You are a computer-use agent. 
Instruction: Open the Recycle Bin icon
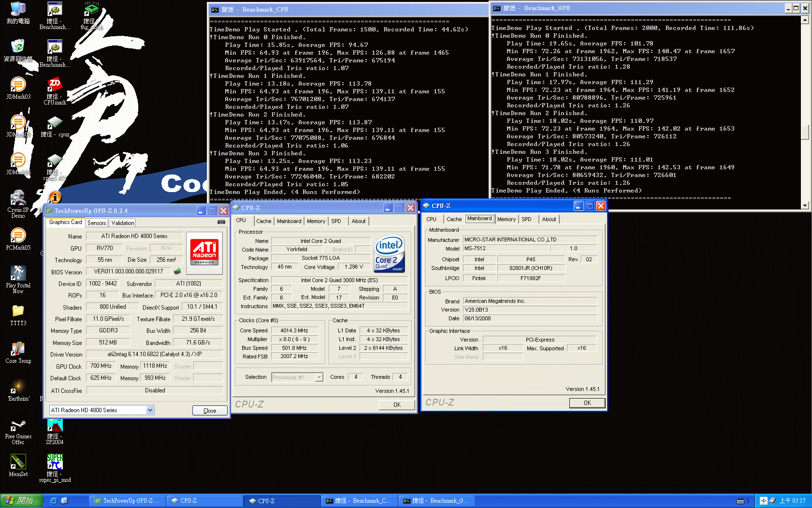(x=18, y=50)
